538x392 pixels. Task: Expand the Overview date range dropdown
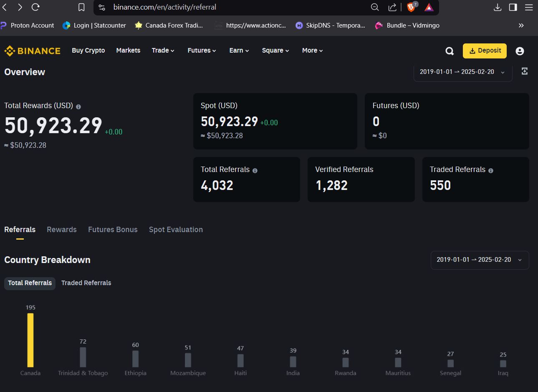click(462, 72)
